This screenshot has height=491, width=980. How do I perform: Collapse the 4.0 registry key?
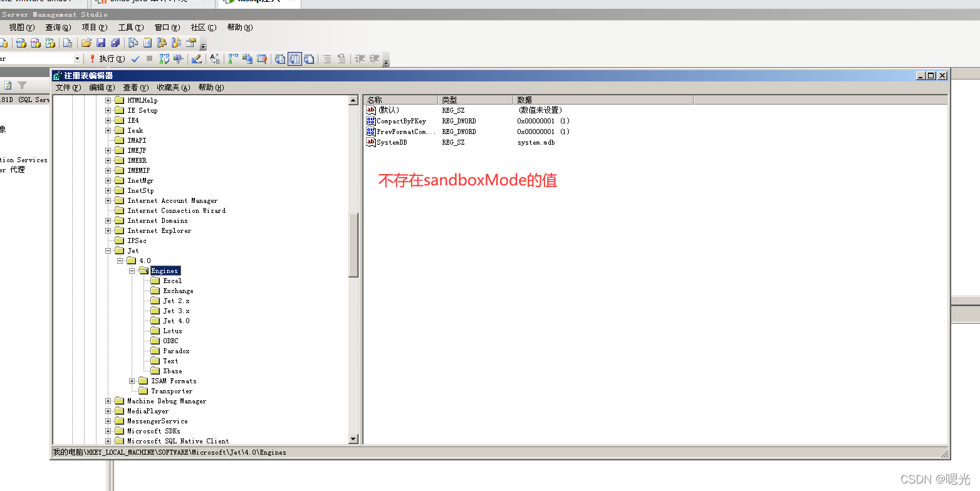click(120, 261)
